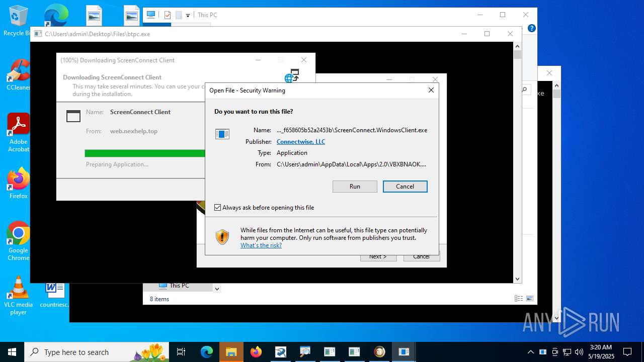Click the rear right window's scroll-up arrow
Viewport: 644px width, 362px height.
pos(556,85)
